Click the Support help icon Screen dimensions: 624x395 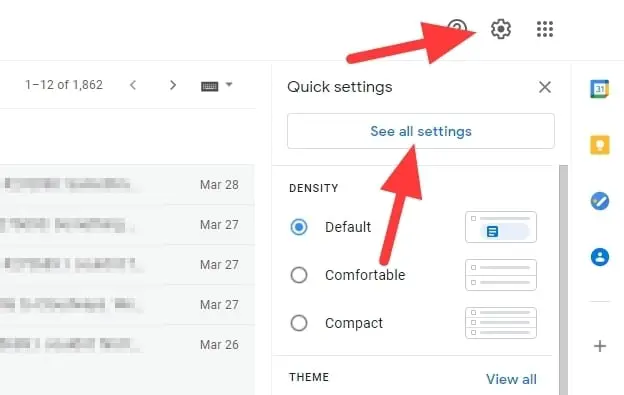(x=458, y=26)
